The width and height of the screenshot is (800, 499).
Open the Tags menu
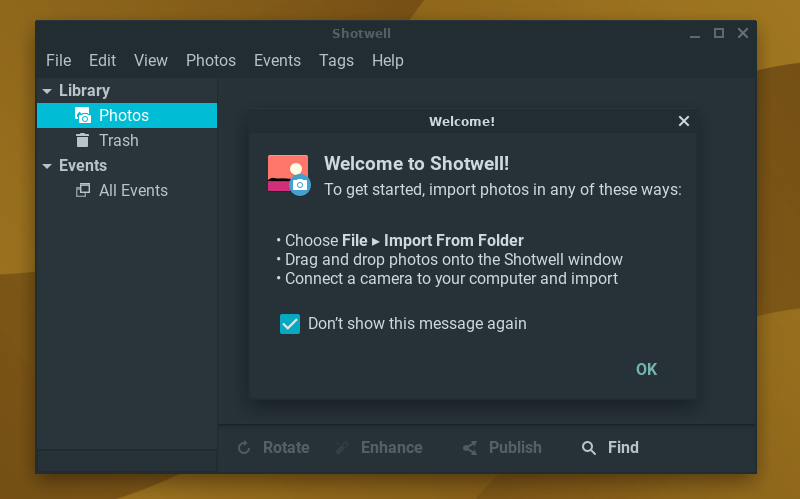[336, 60]
